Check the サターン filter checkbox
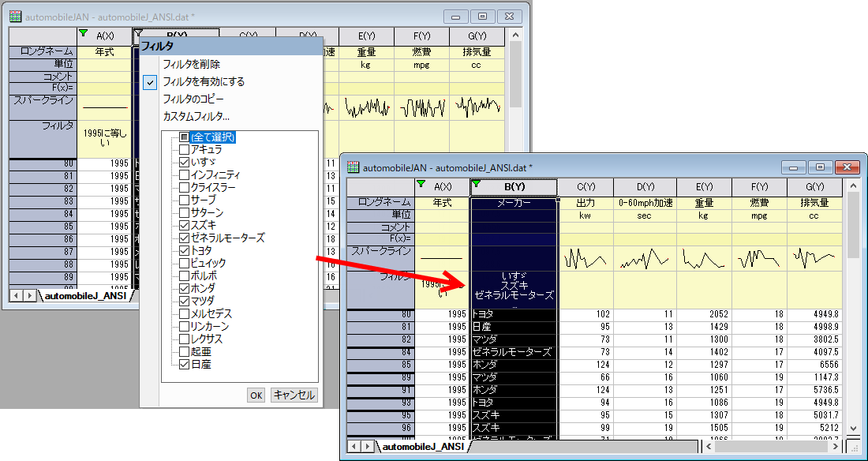 pyautogui.click(x=185, y=213)
